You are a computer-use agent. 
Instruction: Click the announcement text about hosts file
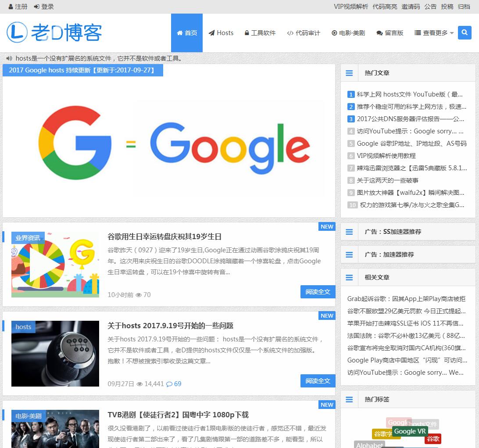99,58
